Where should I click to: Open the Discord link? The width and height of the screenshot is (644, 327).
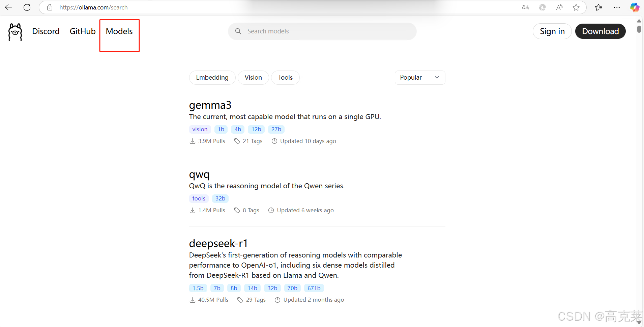[x=46, y=31]
